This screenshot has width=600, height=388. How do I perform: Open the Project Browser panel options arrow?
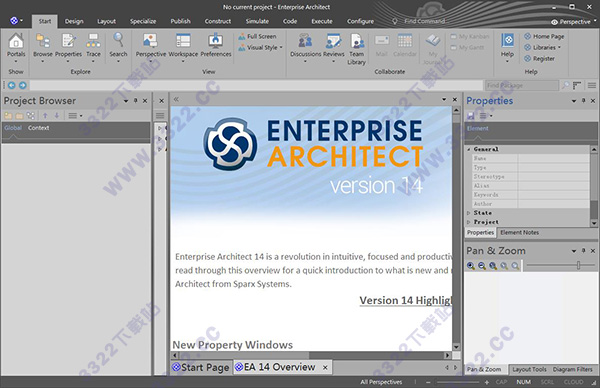click(126, 101)
